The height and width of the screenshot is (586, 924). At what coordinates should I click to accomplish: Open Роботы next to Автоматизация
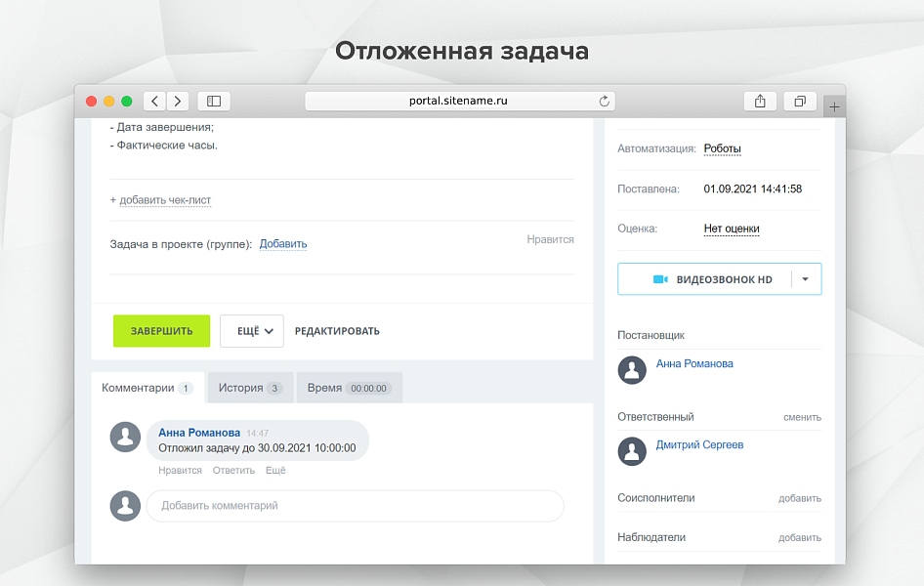point(720,147)
